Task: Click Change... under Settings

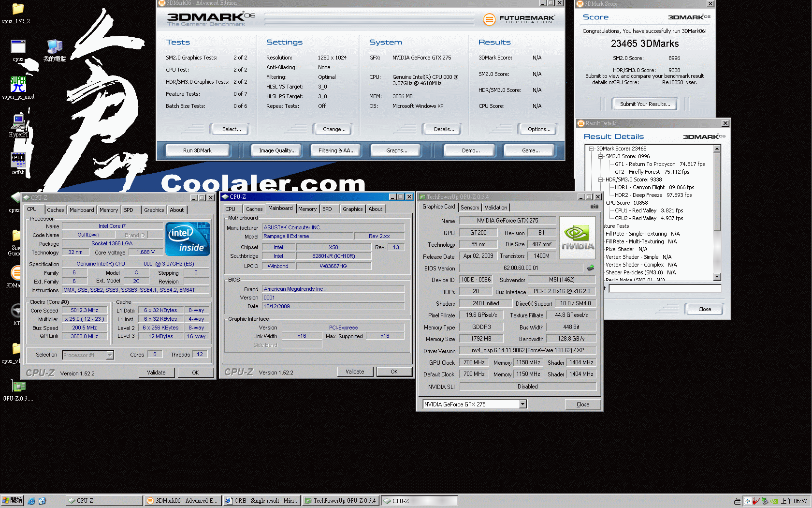Action: [333, 129]
